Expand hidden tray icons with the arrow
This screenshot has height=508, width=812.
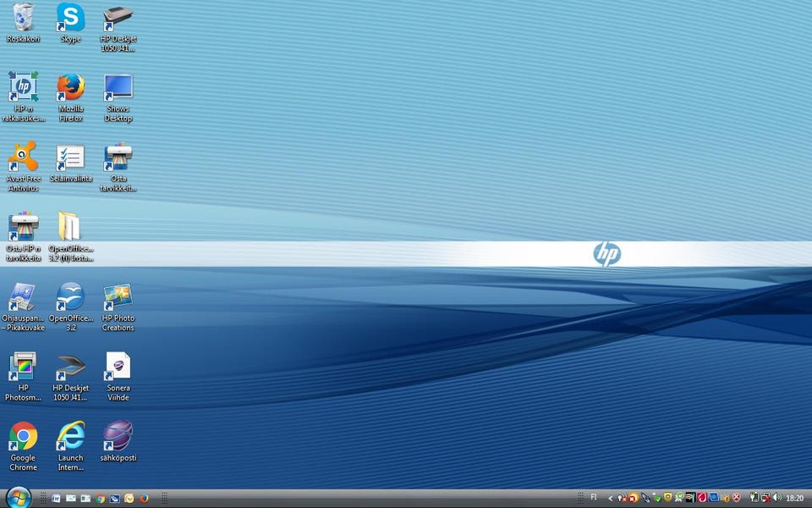(x=611, y=499)
